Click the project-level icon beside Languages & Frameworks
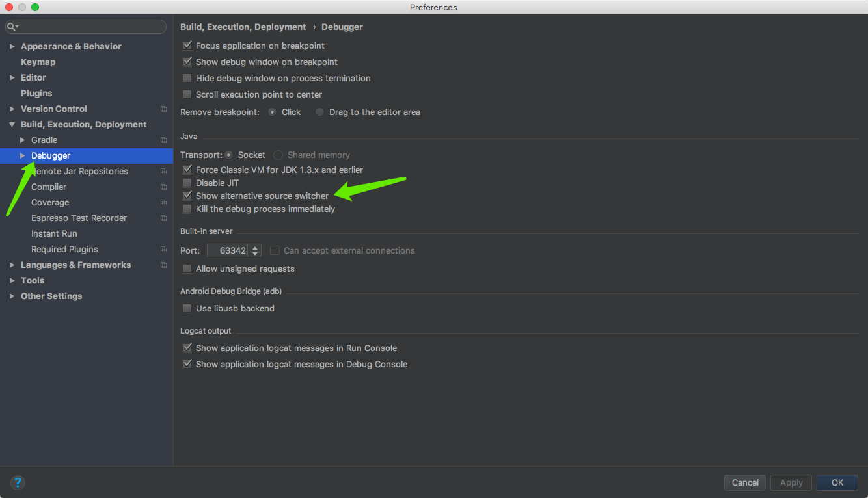 (163, 265)
